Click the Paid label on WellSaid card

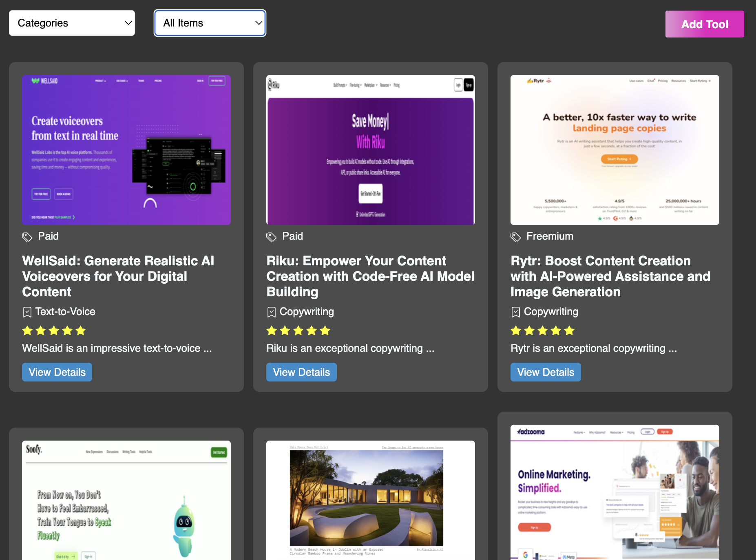[x=49, y=236]
